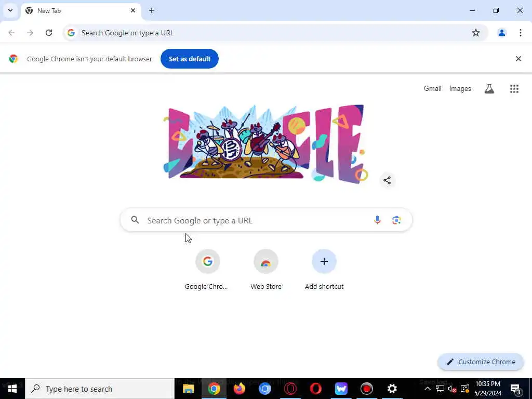Open the Gmail link
The height and width of the screenshot is (399, 532).
click(x=433, y=88)
